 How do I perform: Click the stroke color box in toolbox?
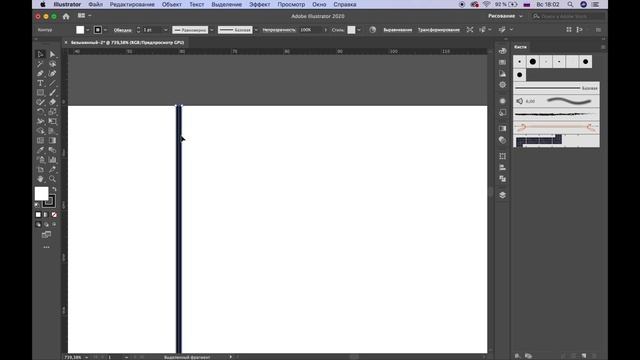click(49, 201)
